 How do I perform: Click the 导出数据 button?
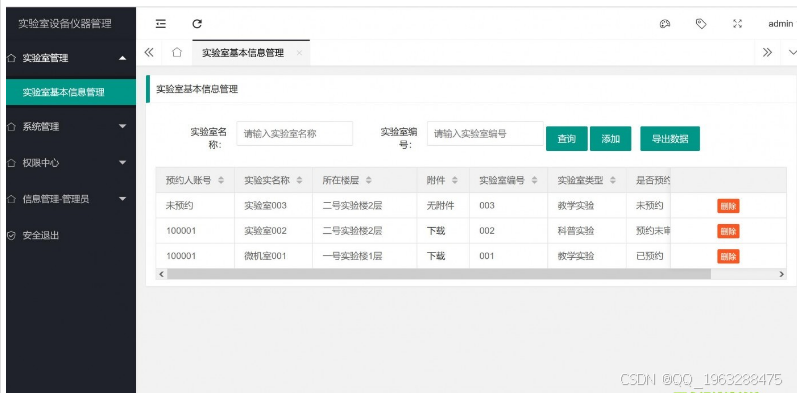pyautogui.click(x=670, y=139)
